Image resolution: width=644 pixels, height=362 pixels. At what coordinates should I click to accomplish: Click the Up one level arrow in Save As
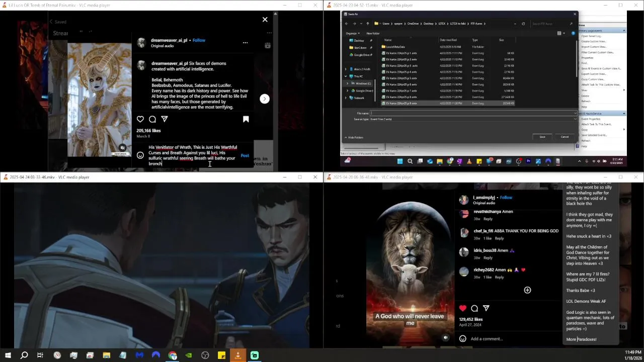(367, 24)
